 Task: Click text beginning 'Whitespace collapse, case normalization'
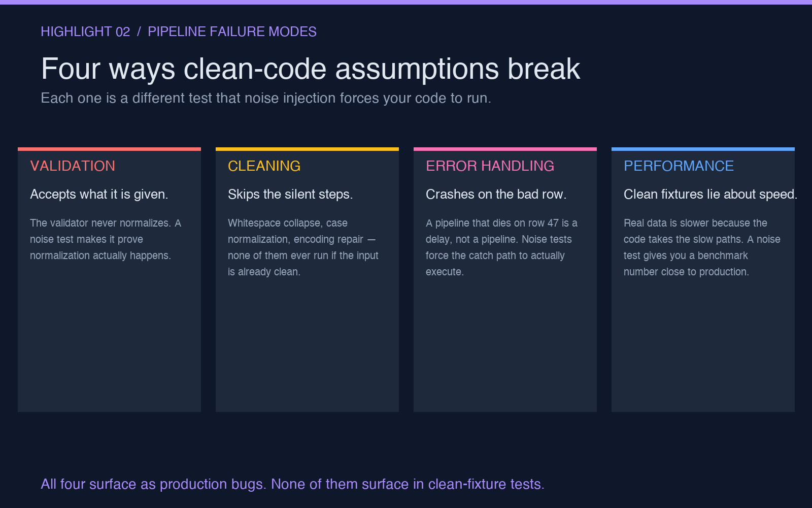coord(303,247)
